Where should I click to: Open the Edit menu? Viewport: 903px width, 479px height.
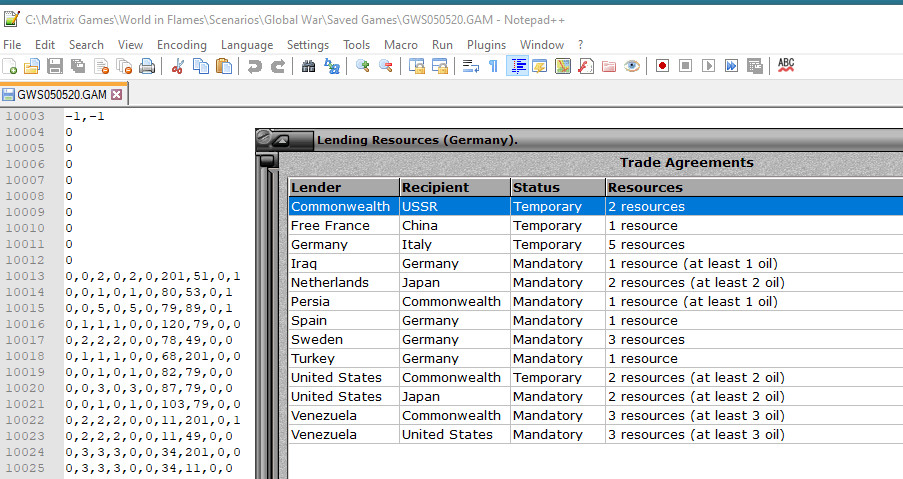click(45, 45)
